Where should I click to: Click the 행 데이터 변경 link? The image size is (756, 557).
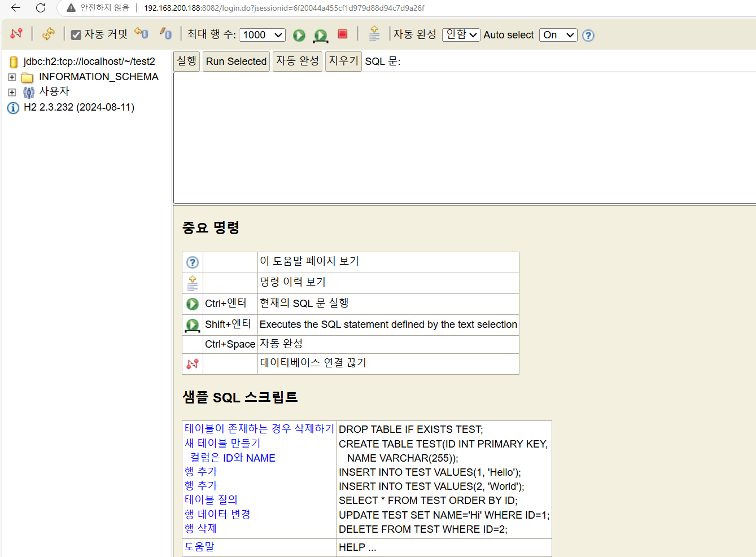pos(217,515)
